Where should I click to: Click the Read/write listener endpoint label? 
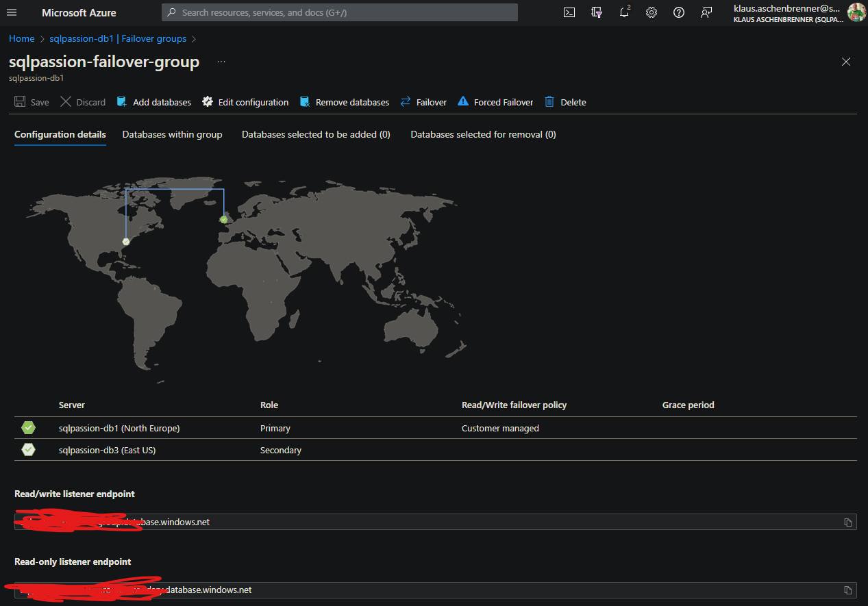point(75,494)
